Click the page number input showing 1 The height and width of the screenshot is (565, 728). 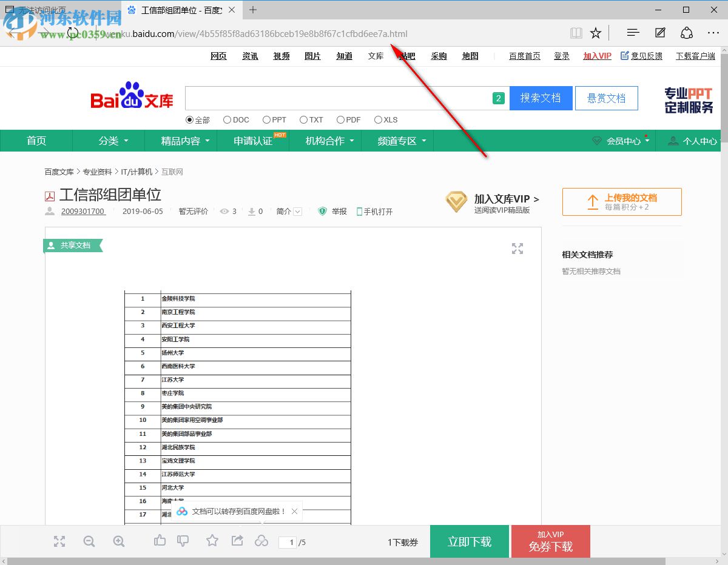[287, 542]
